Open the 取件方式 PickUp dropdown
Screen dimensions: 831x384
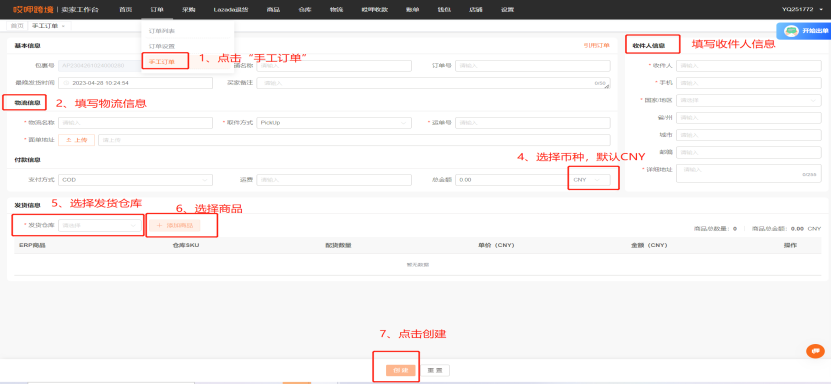click(334, 123)
